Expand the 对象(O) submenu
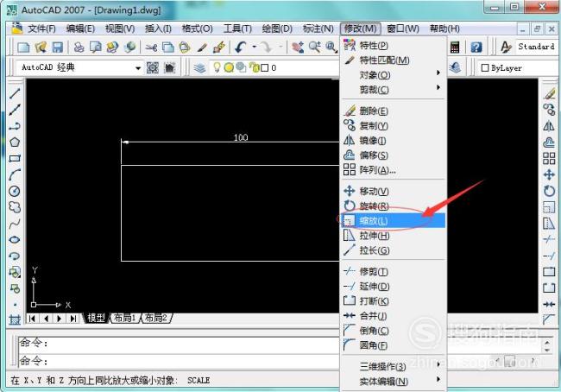561x392 pixels. (394, 75)
